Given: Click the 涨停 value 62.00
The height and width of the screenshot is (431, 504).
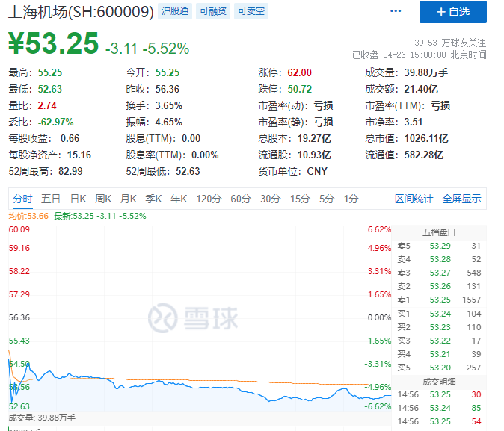Looking at the screenshot, I should click(299, 73).
